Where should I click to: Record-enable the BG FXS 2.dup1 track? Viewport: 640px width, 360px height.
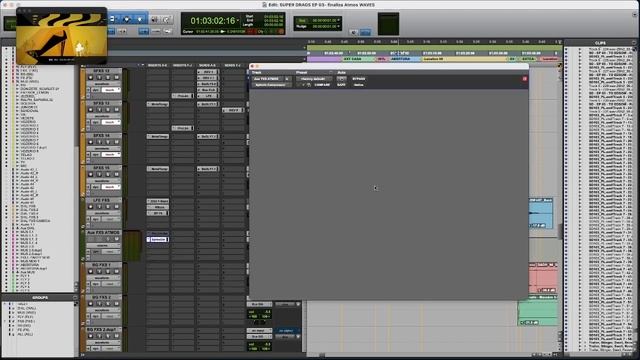coord(91,336)
